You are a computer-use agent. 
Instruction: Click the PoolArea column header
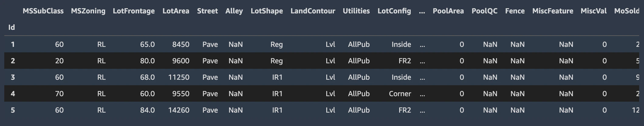[x=448, y=11]
